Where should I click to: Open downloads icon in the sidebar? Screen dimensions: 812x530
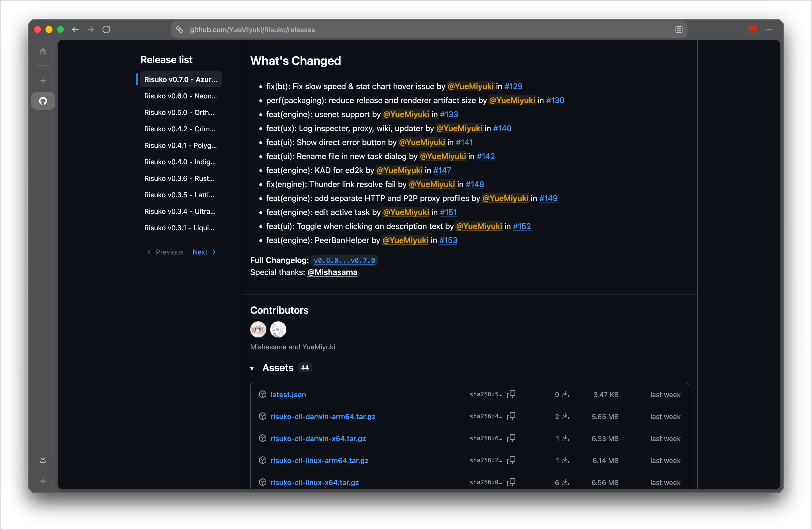coord(43,460)
